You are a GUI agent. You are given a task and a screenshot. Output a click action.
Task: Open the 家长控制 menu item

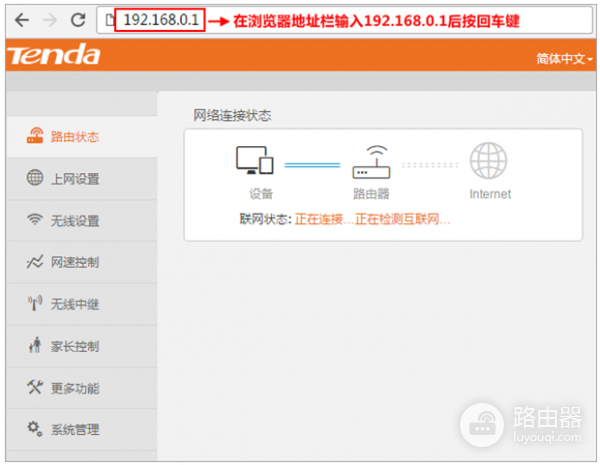(x=82, y=347)
